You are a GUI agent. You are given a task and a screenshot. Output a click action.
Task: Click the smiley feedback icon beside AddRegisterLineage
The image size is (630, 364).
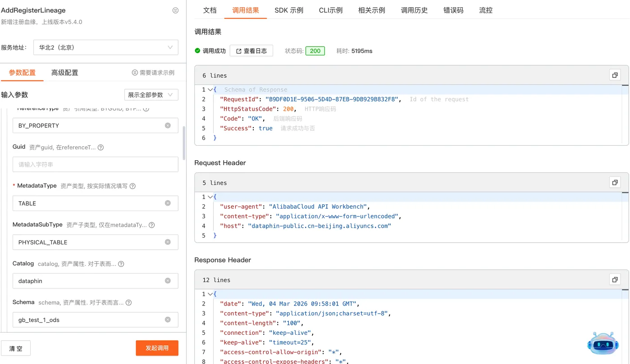pos(175,10)
